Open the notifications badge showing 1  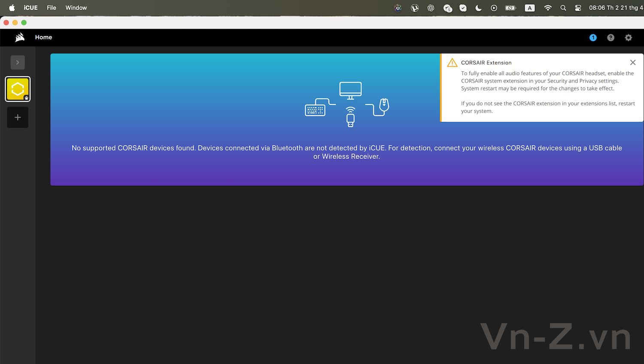(593, 37)
